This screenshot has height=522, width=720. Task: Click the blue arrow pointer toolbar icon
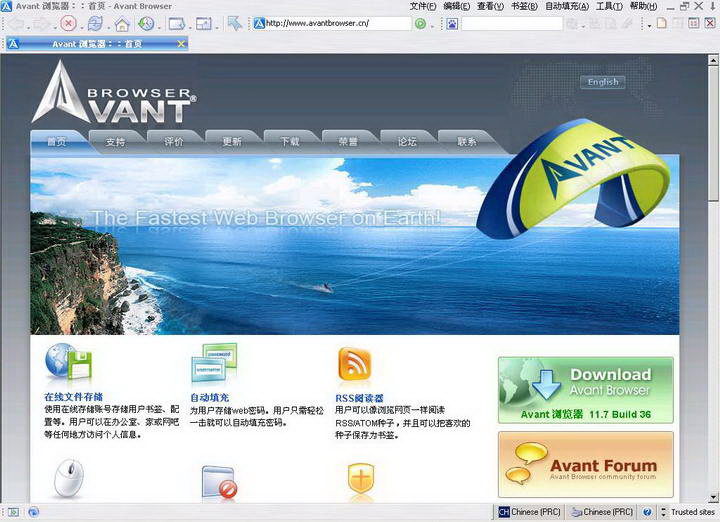[x=235, y=23]
